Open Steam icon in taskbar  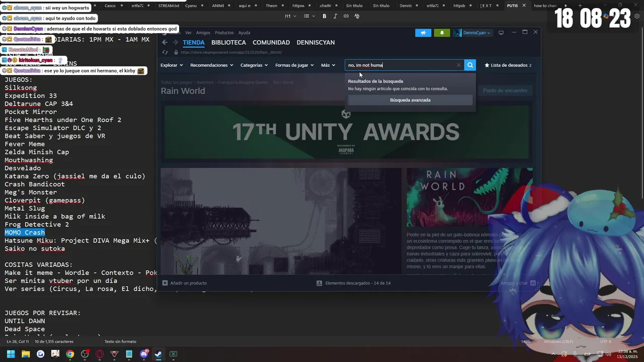coord(158,354)
